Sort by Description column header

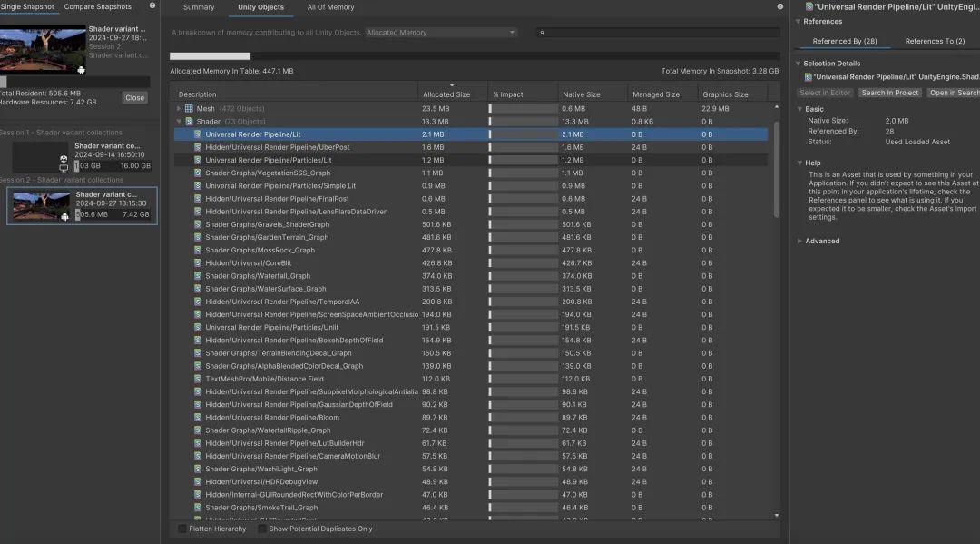pyautogui.click(x=296, y=94)
